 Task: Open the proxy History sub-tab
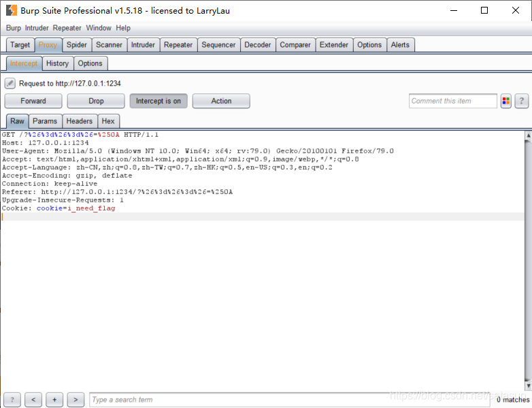tap(57, 63)
